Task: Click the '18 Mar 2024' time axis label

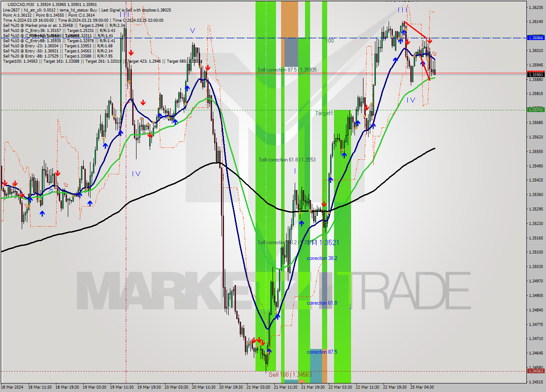Action: click(x=13, y=387)
